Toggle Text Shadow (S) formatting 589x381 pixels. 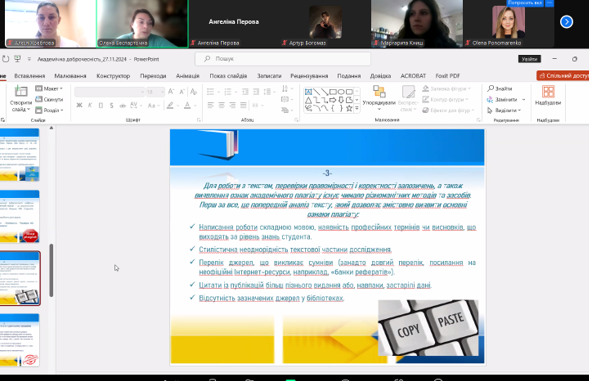tap(112, 105)
